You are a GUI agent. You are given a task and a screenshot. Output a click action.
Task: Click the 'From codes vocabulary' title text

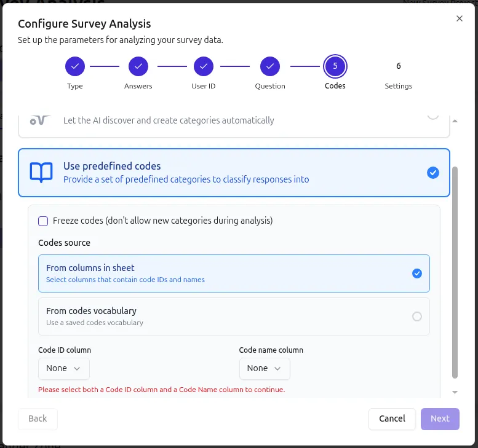91,311
